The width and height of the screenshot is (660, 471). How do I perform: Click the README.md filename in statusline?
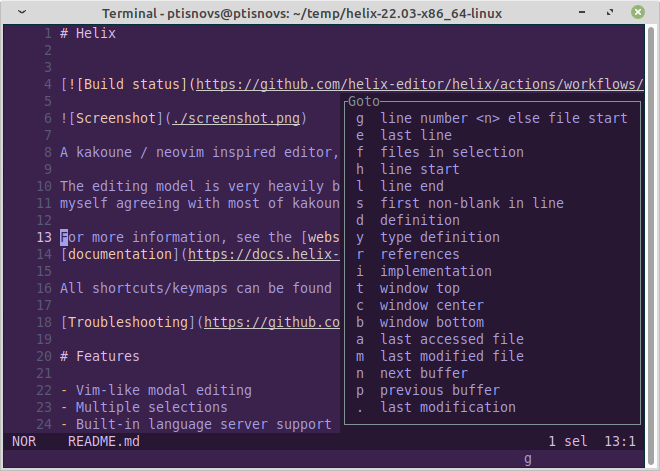pos(104,441)
